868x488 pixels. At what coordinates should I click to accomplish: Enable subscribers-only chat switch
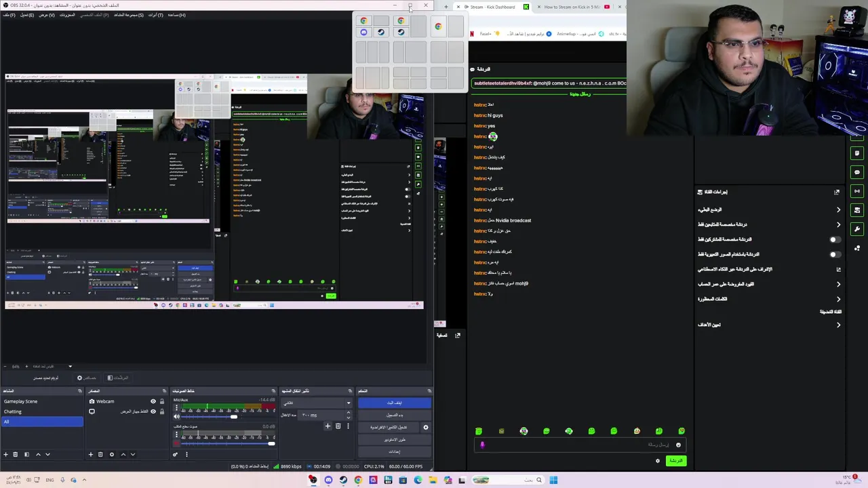[835, 239]
